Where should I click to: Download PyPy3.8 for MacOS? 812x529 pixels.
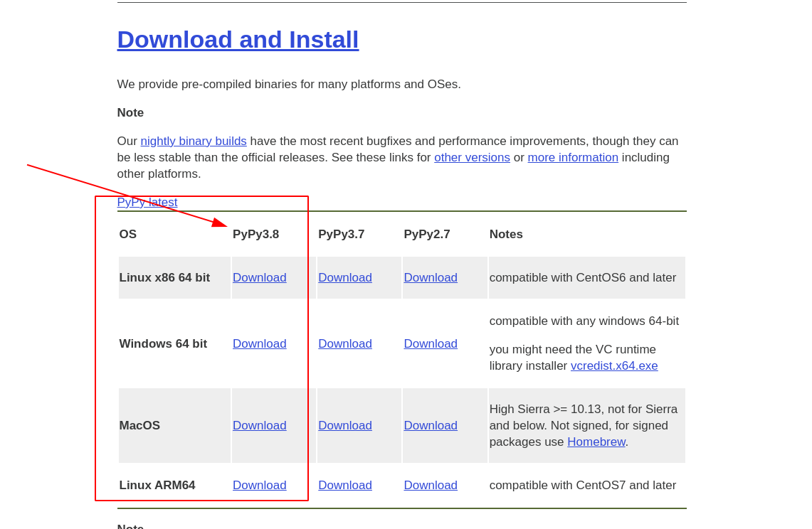pyautogui.click(x=260, y=426)
